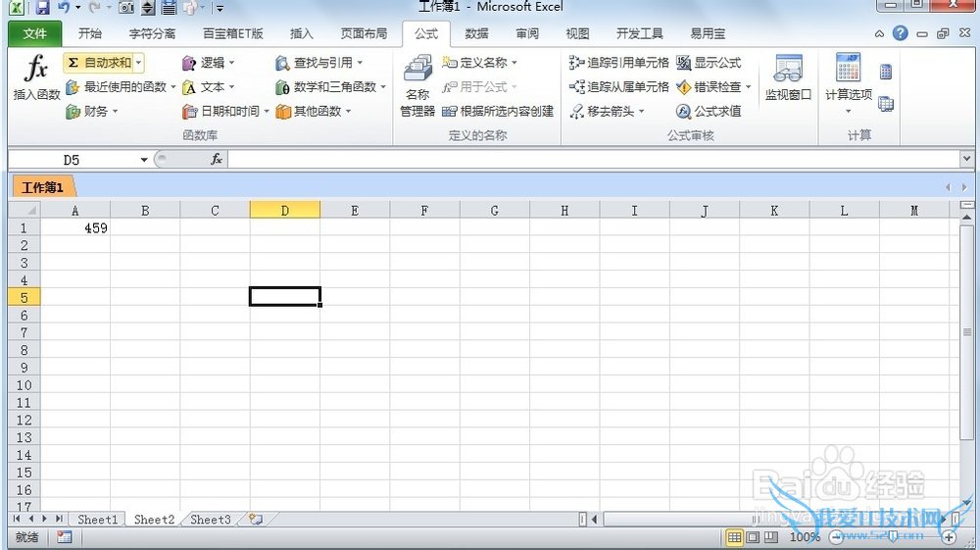Click Trace Precedents
This screenshot has width=980, height=550.
(x=618, y=63)
